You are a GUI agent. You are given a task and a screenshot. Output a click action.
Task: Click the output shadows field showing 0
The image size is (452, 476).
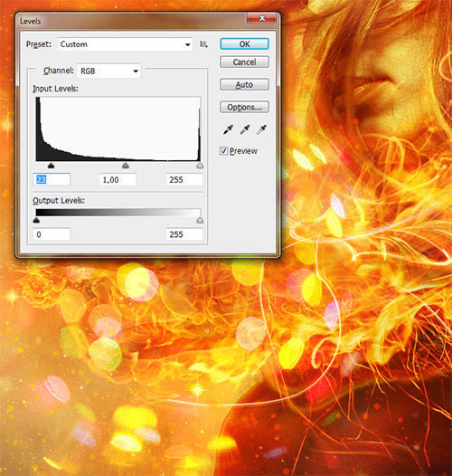pyautogui.click(x=52, y=234)
